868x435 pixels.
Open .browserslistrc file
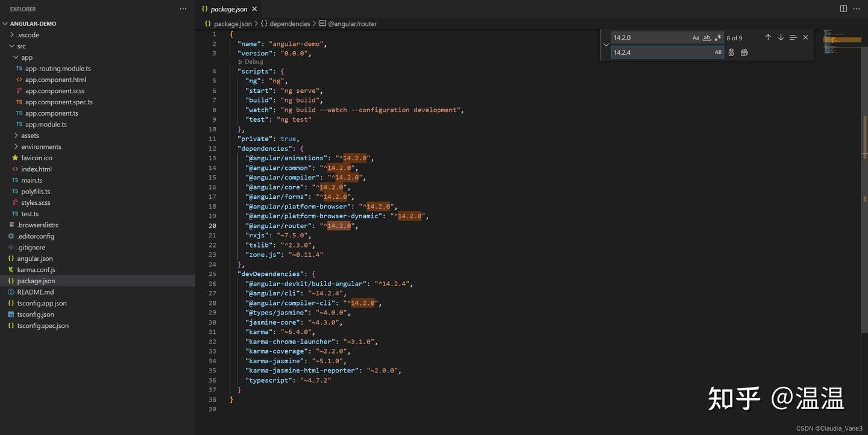97,225
